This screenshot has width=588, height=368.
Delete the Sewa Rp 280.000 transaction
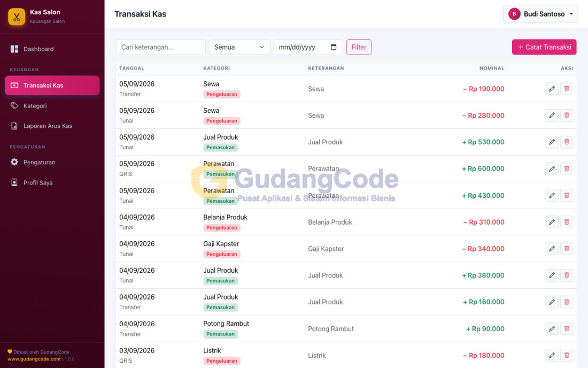[567, 116]
